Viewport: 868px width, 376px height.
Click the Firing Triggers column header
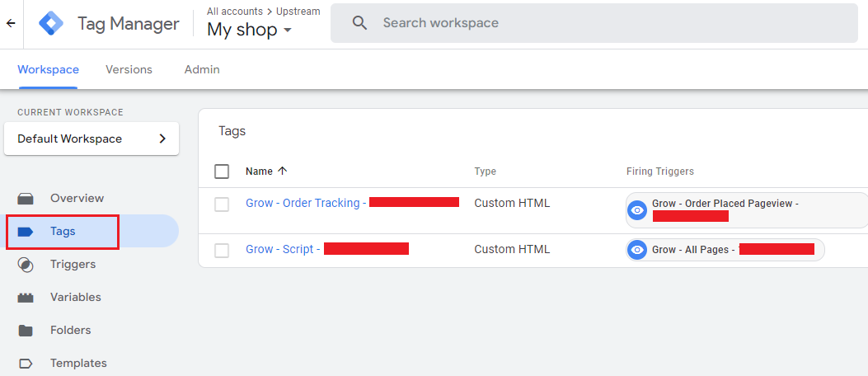[659, 172]
